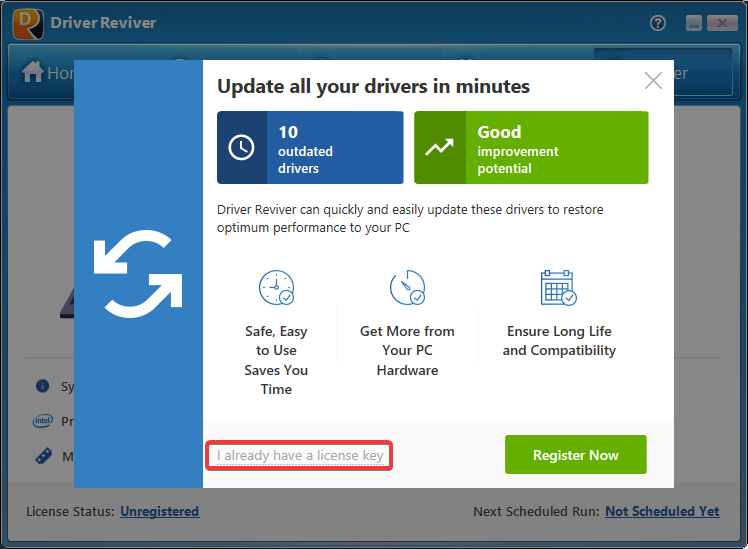
Task: Open the Unregistered license status link
Action: click(159, 511)
